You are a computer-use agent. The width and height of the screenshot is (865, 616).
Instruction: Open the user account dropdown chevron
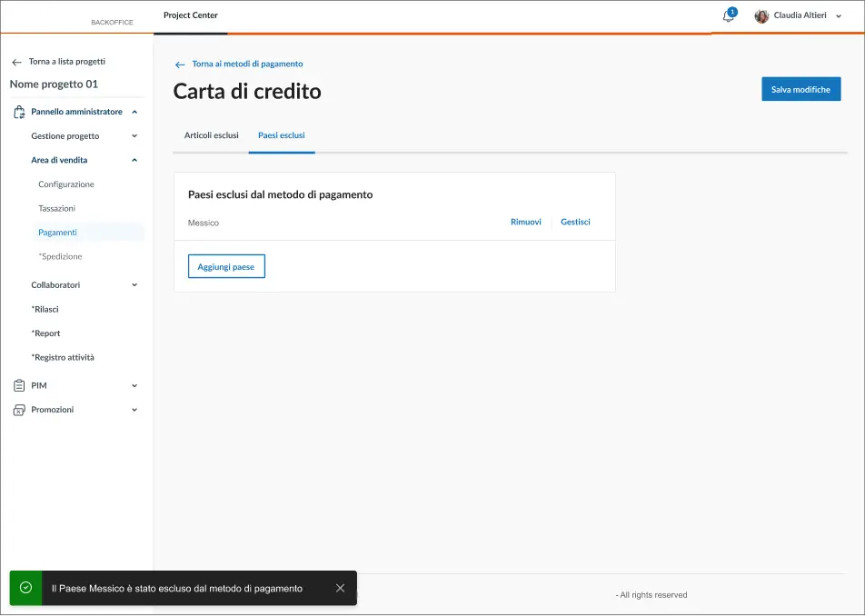tap(839, 16)
